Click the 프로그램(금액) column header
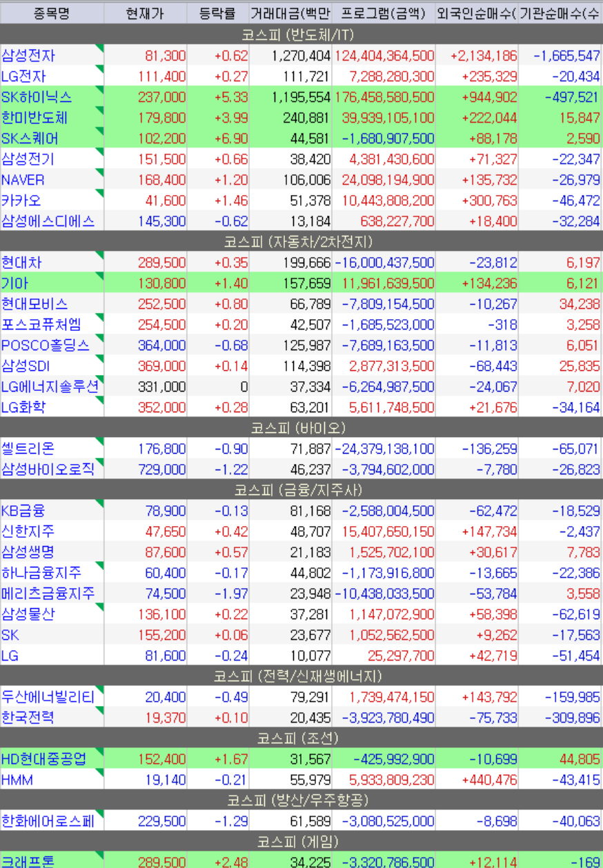 click(x=384, y=13)
